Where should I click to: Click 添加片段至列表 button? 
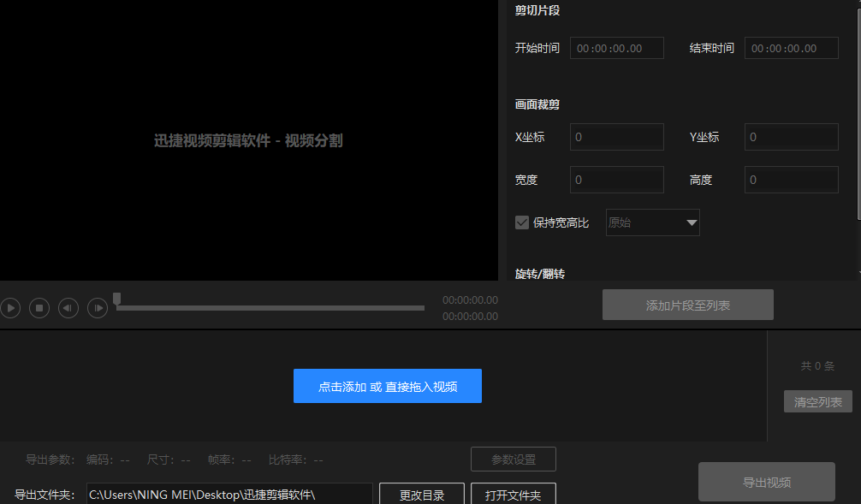pos(688,305)
